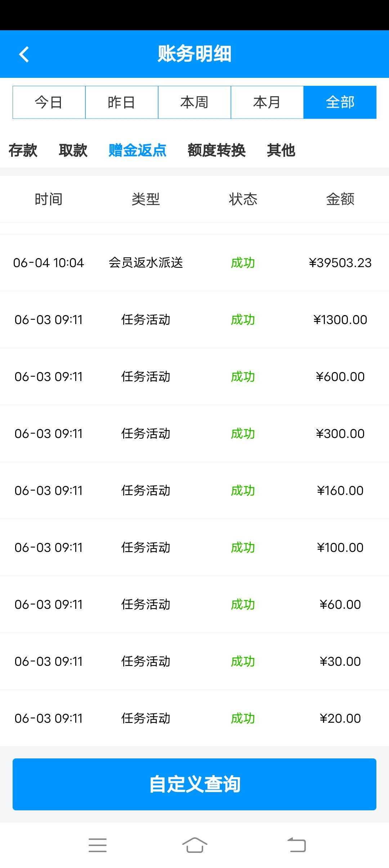389x868 pixels.
Task: Open the 赠金返点 category tab
Action: pyautogui.click(x=137, y=150)
